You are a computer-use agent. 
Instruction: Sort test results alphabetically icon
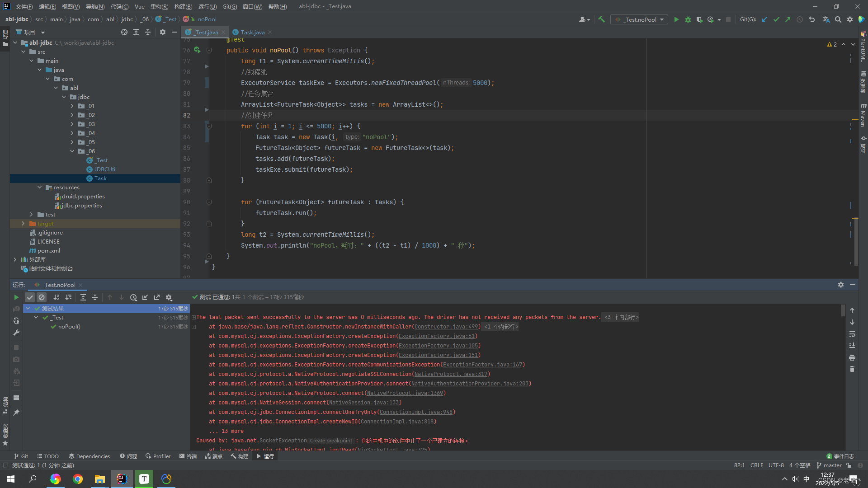[x=57, y=297]
